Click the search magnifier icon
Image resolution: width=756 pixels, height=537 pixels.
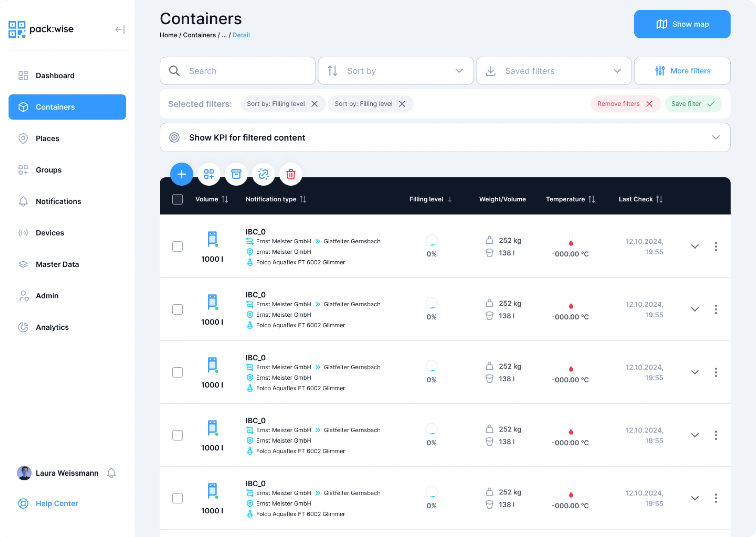[x=175, y=71]
